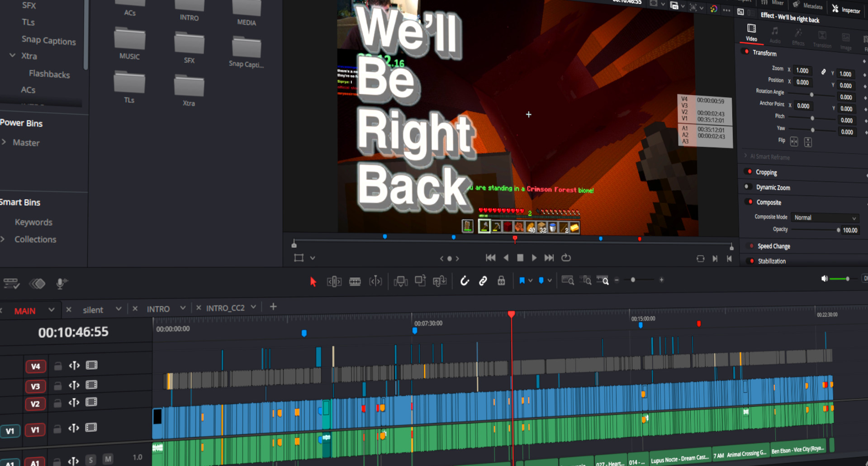Screen dimensions: 868x466
Task: Open dropdown next to MAIN tab
Action: (x=51, y=310)
